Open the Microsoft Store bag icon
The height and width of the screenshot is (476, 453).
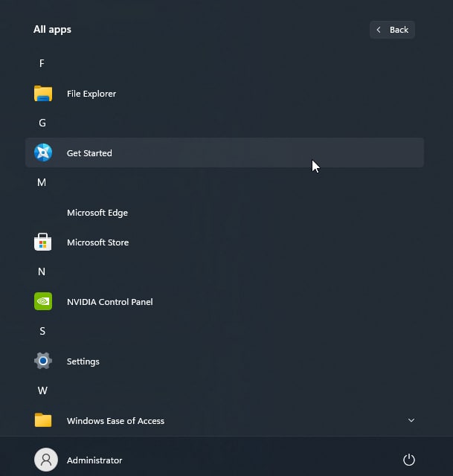tap(43, 242)
